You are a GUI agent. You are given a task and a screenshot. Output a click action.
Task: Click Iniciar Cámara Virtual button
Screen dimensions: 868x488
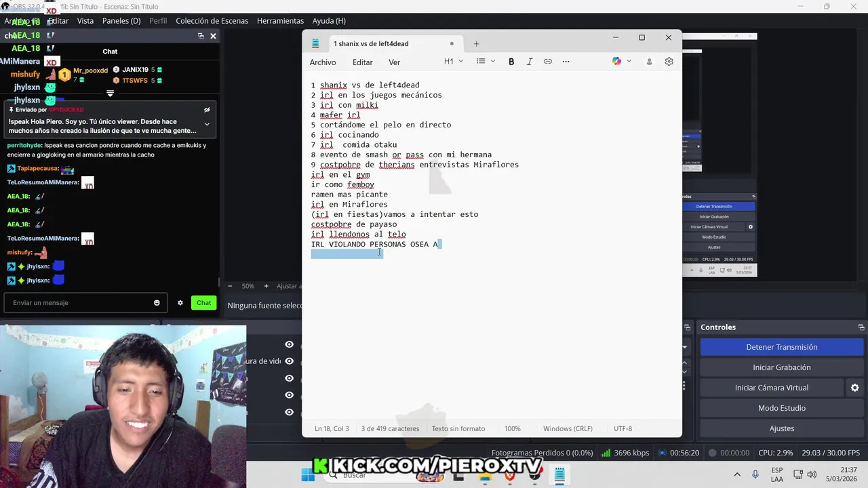[x=772, y=388]
